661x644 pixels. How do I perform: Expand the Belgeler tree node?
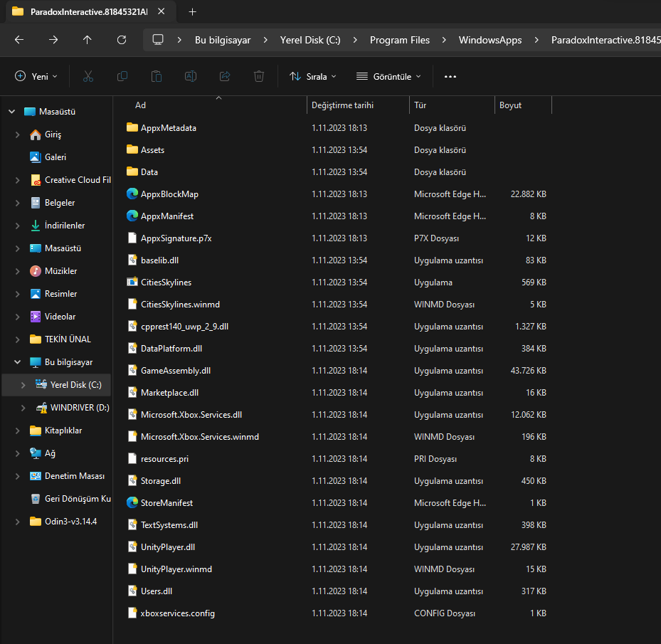pos(17,203)
